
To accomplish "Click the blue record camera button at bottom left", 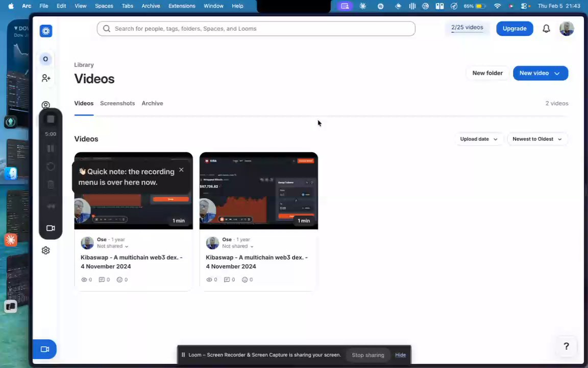I will (44, 349).
